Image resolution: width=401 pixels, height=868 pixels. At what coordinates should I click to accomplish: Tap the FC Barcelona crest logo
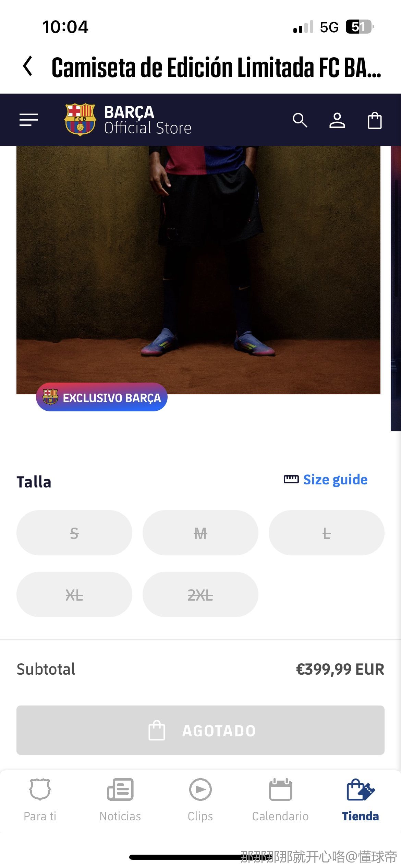(80, 120)
